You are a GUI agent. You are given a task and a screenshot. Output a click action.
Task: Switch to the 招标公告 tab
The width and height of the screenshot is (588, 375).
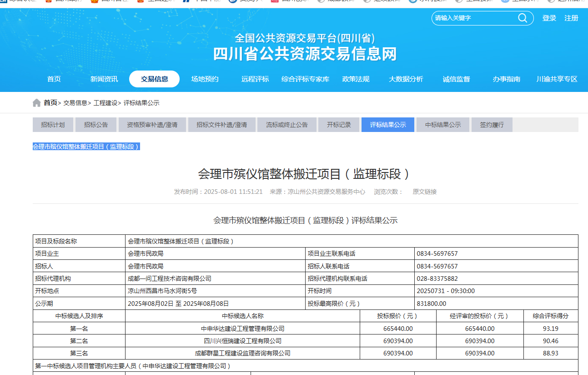tap(96, 125)
